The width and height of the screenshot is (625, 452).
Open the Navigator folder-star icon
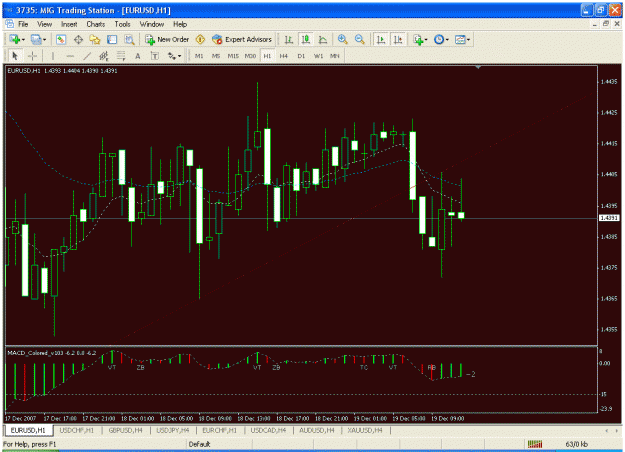[95, 39]
